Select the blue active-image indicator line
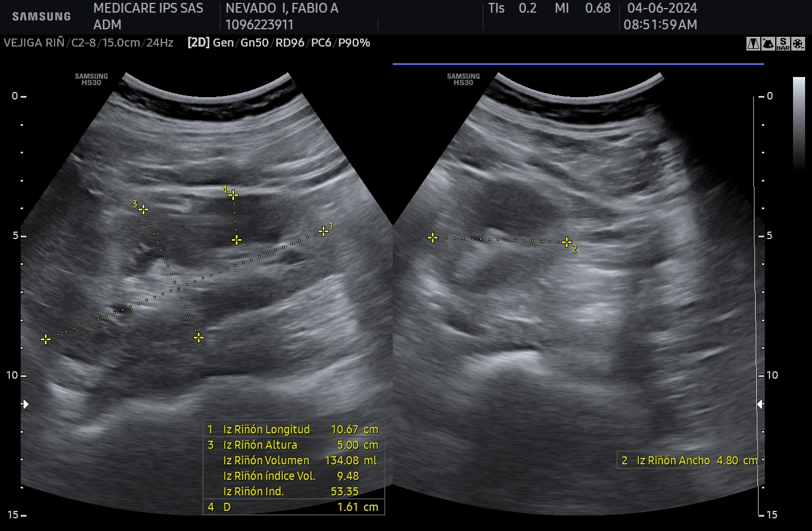812x531 pixels. 578,64
